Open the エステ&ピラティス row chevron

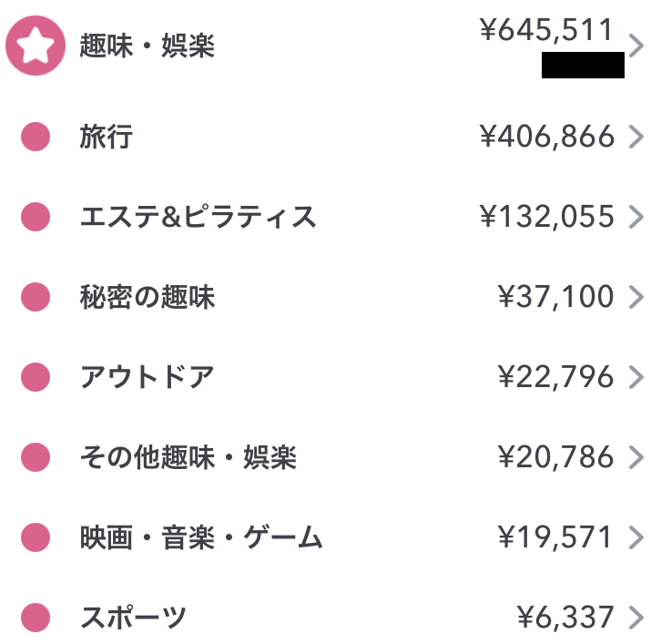[636, 217]
